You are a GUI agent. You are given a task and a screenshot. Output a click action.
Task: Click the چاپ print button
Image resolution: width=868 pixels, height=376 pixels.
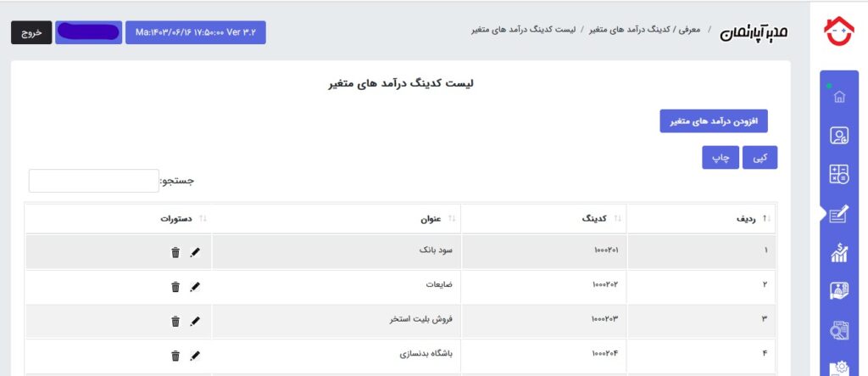(x=721, y=158)
